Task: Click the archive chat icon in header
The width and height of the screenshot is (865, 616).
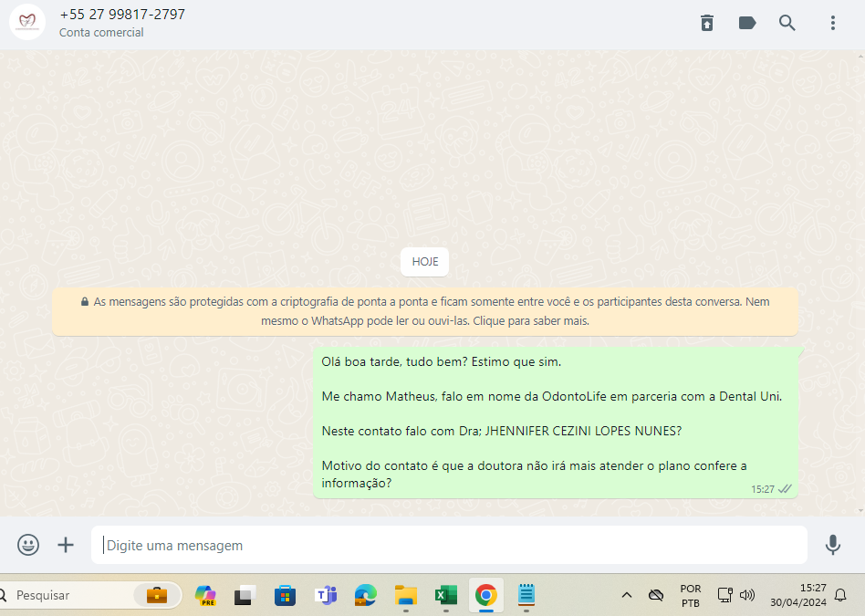Action: (x=706, y=23)
